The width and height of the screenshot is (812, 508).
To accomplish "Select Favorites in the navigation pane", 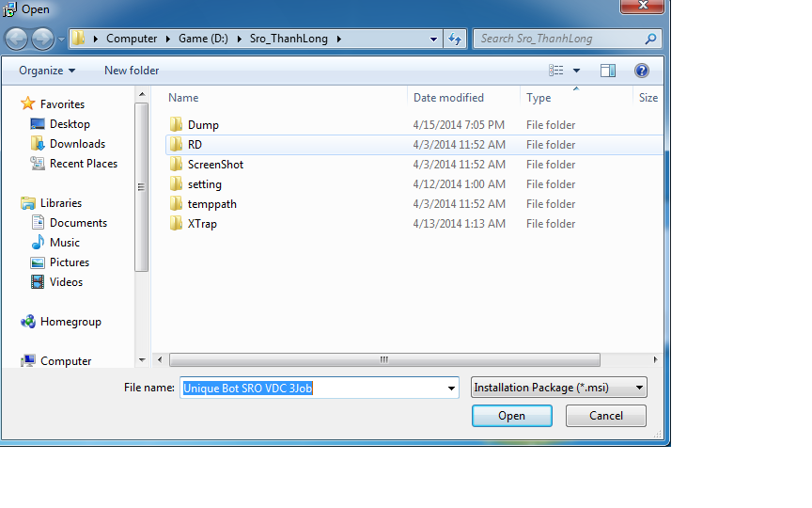I will [x=62, y=104].
